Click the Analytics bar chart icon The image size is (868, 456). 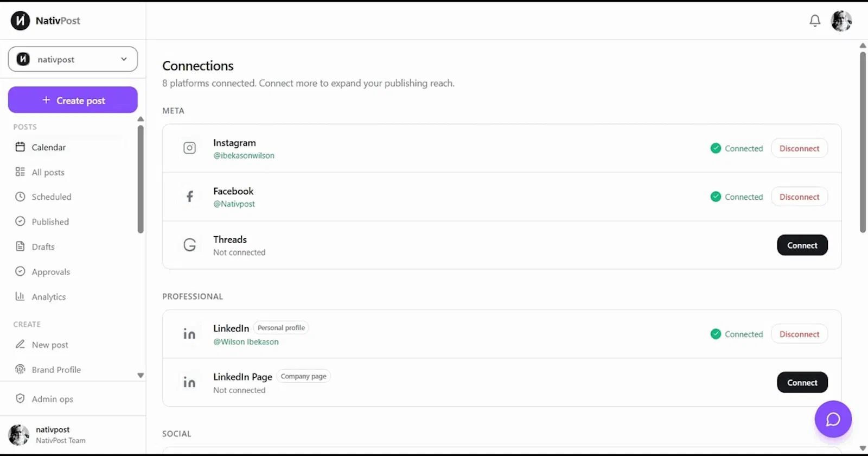pyautogui.click(x=20, y=296)
